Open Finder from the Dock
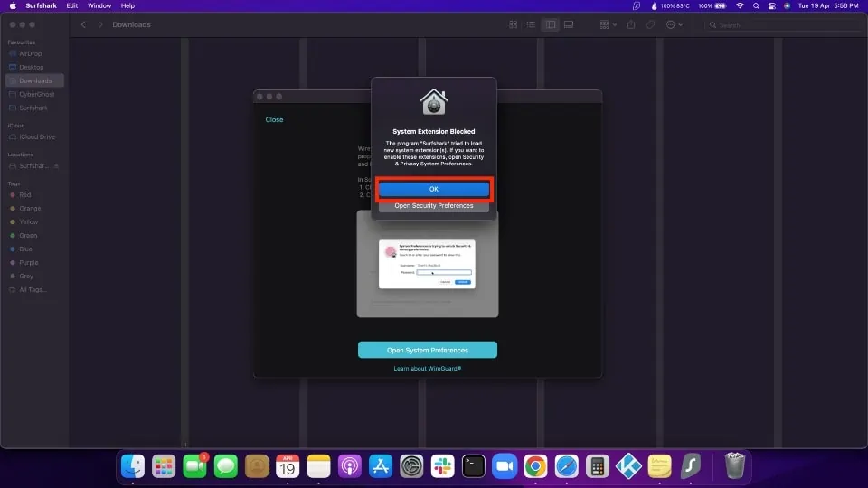 click(x=133, y=466)
